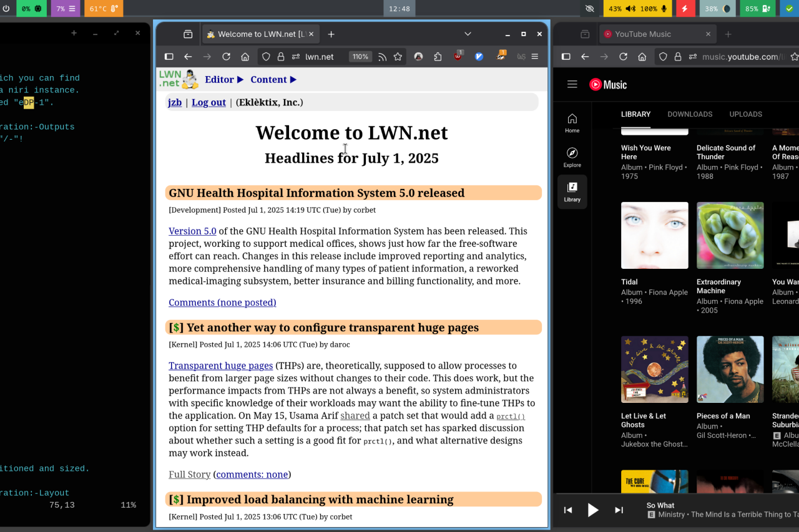Expand the Editor menu on LWN
The image size is (799, 532).
tap(223, 79)
